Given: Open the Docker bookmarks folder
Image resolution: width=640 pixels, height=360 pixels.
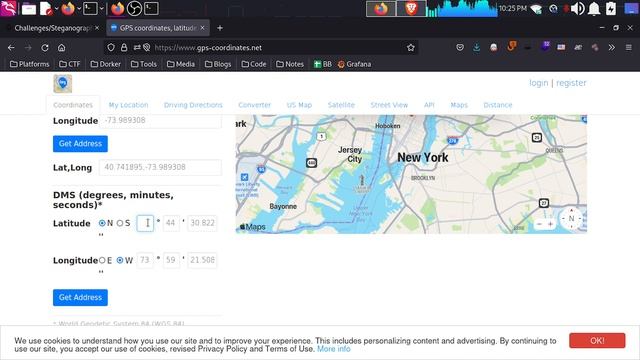Looking at the screenshot, I should point(105,64).
